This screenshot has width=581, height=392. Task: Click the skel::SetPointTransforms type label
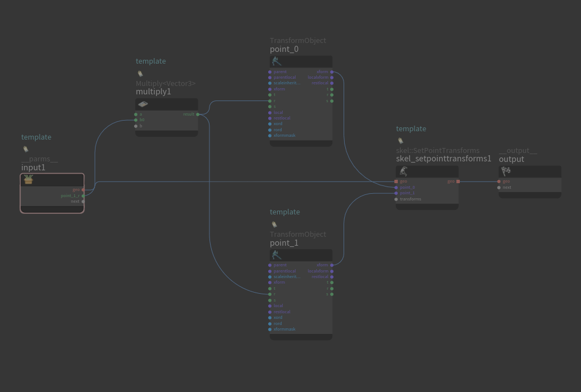click(437, 150)
